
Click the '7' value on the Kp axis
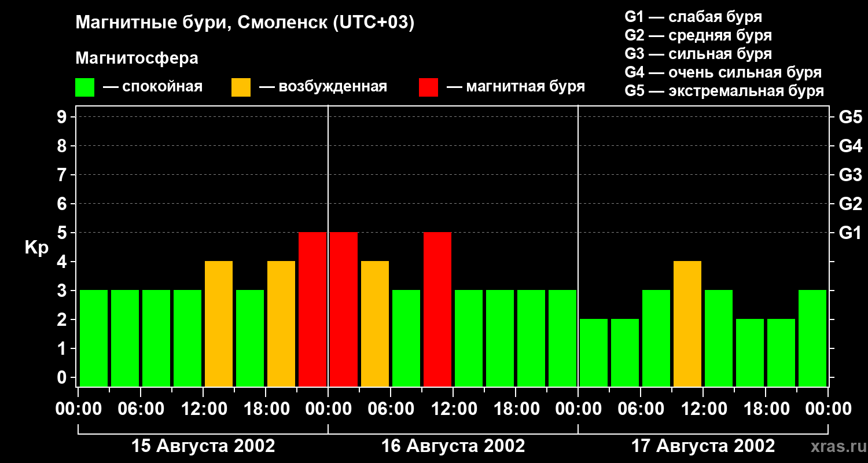coord(63,175)
